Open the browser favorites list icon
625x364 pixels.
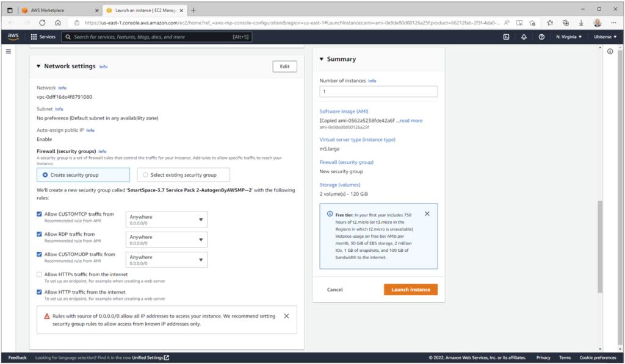[550, 23]
